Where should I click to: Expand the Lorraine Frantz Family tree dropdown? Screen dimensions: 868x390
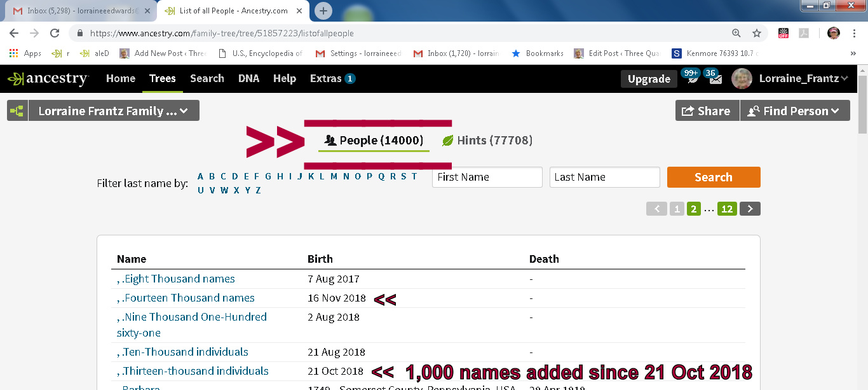[114, 111]
